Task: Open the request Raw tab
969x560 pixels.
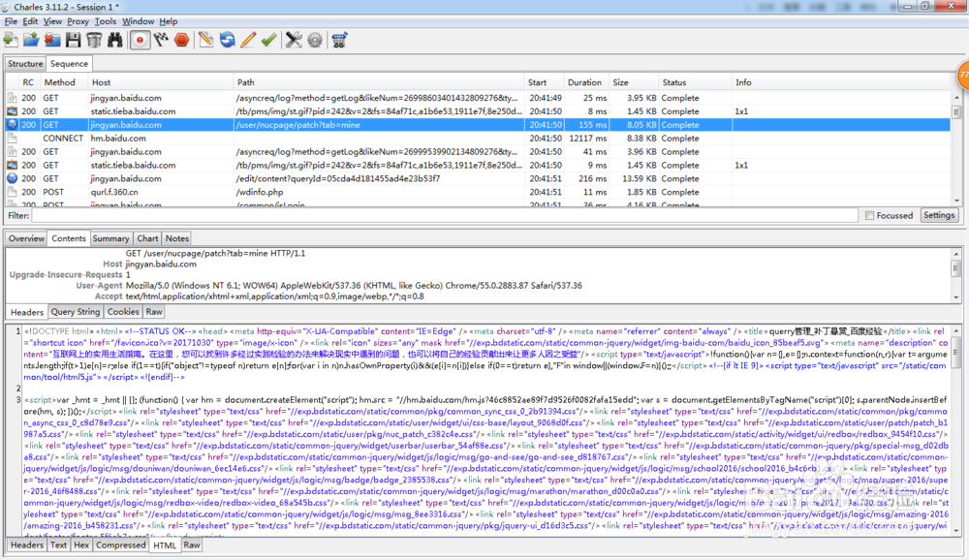Action: point(154,312)
